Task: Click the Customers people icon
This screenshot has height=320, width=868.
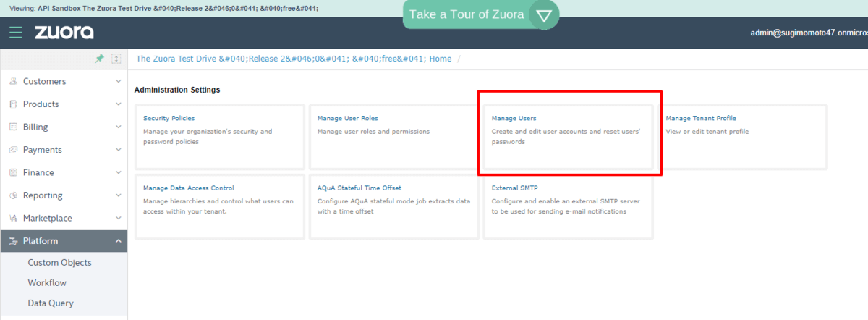Action: pyautogui.click(x=13, y=82)
